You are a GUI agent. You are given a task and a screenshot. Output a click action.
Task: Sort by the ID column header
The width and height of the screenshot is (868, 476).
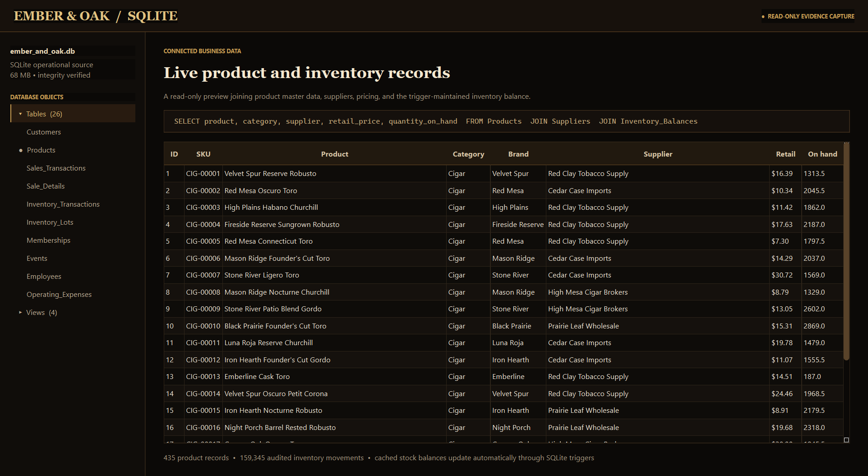point(174,154)
